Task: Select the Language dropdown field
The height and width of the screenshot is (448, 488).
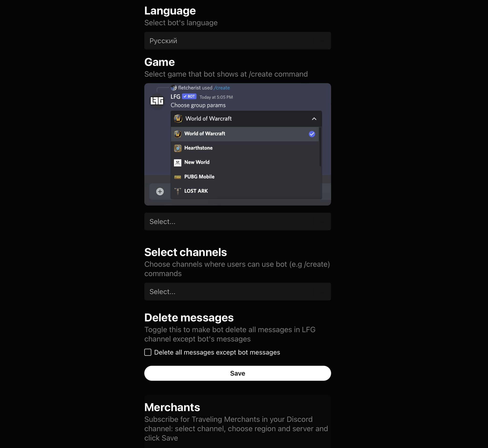Action: tap(238, 40)
